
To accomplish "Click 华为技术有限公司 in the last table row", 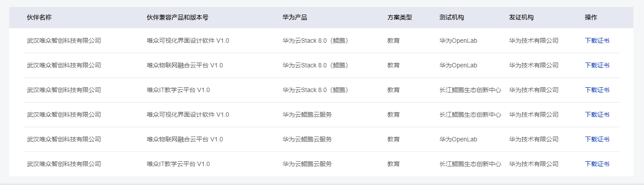I will pyautogui.click(x=534, y=164).
